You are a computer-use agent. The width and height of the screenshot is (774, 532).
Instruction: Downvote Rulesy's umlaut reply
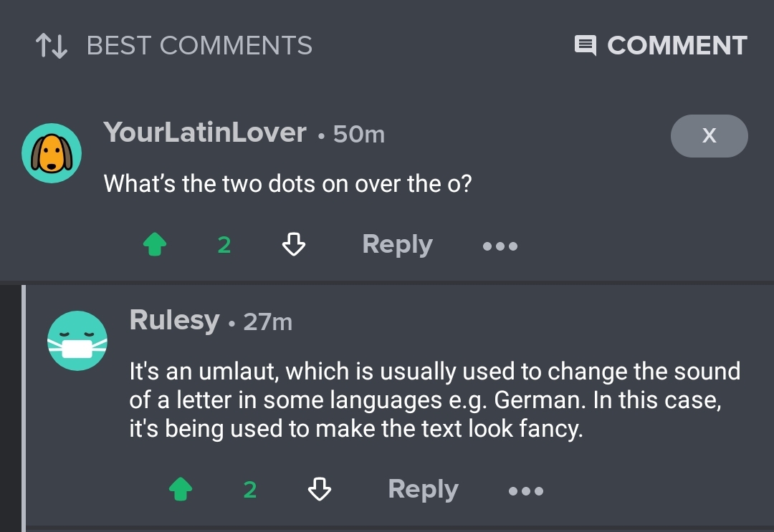pos(320,490)
